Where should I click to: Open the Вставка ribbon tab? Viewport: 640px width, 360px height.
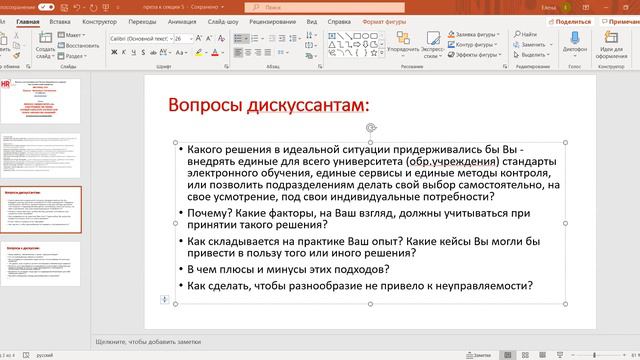tap(60, 22)
